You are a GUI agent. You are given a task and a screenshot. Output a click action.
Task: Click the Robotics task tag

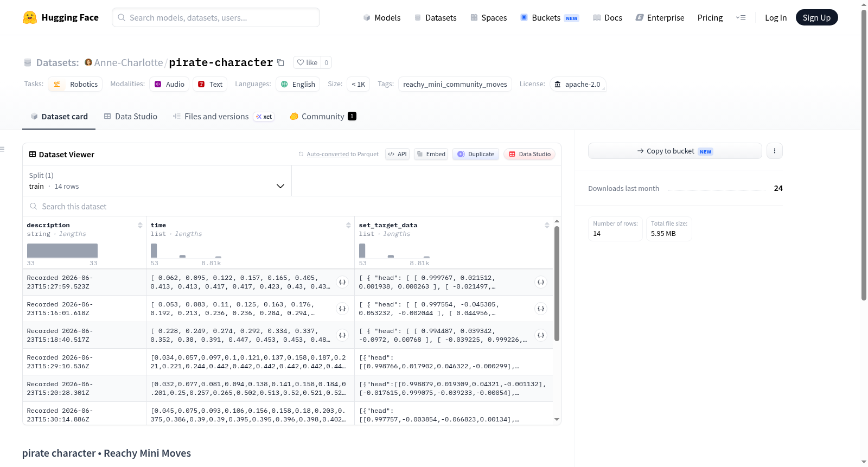click(x=75, y=84)
